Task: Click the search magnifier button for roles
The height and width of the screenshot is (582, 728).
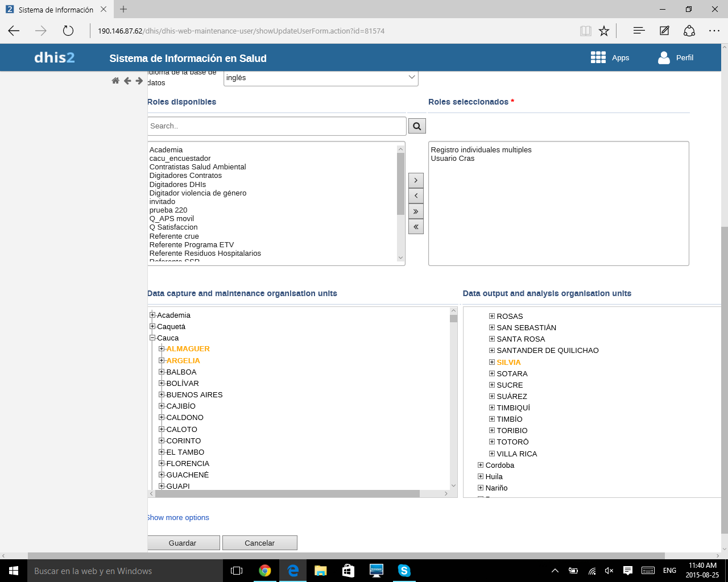Action: tap(417, 126)
